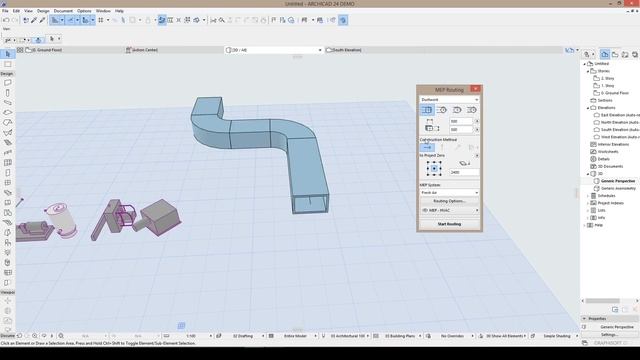Viewport: 640px width, 360px height.
Task: Select the Window tool in the toolbox
Action: pyautogui.click(x=7, y=182)
